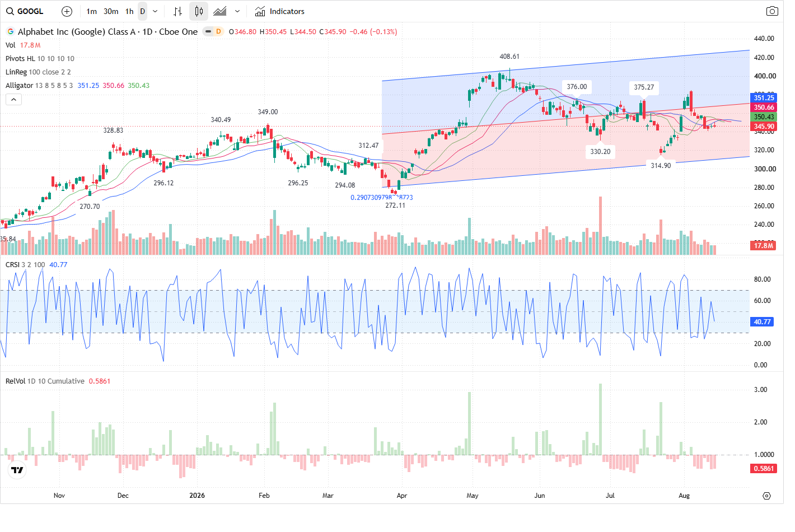Open symbol search for GOOGL
The width and height of the screenshot is (795, 532).
[x=25, y=11]
